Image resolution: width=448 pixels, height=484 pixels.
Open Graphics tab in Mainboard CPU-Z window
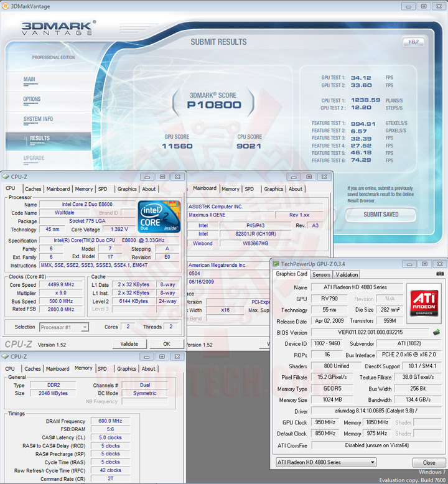274,189
